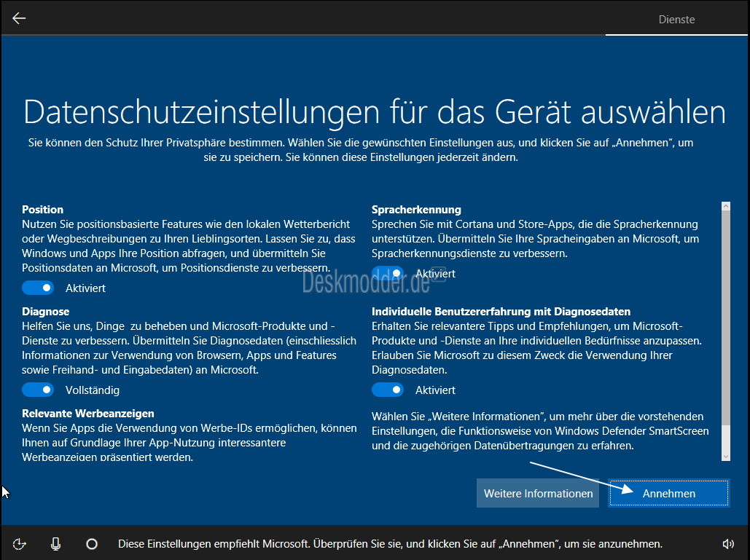Disable the Spracherkennung toggle
Screen dimensions: 750x560
pos(388,273)
